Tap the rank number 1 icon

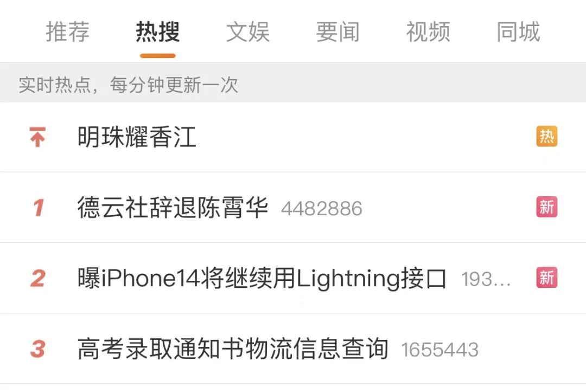[38, 208]
